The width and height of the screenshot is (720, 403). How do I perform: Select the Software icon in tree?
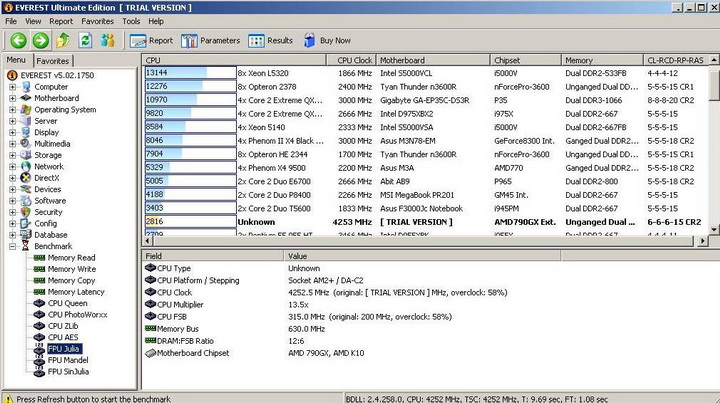click(26, 201)
